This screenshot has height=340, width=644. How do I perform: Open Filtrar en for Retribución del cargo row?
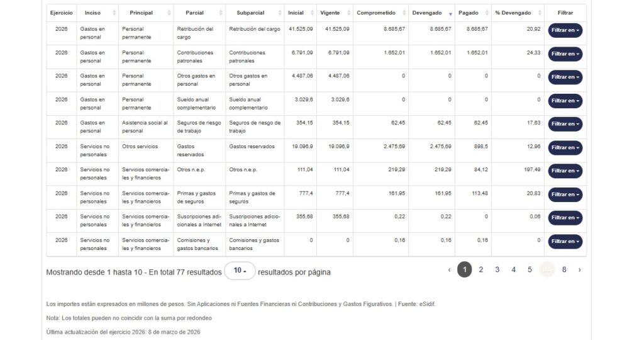(x=565, y=30)
